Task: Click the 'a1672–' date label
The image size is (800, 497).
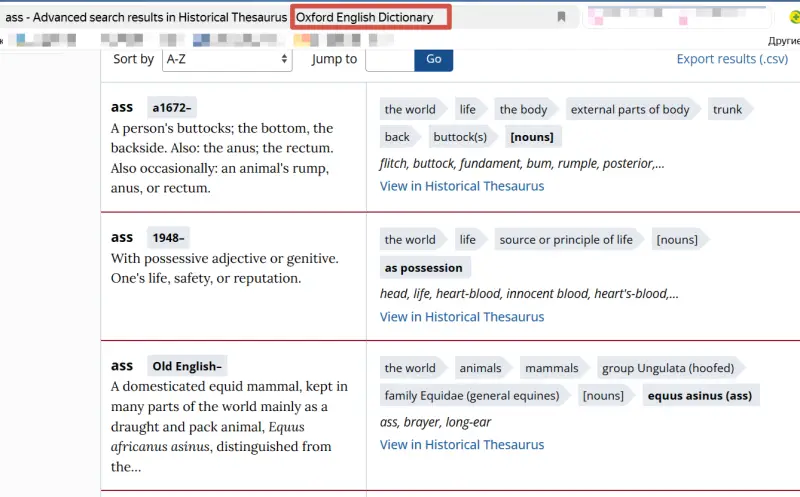Action: (172, 108)
